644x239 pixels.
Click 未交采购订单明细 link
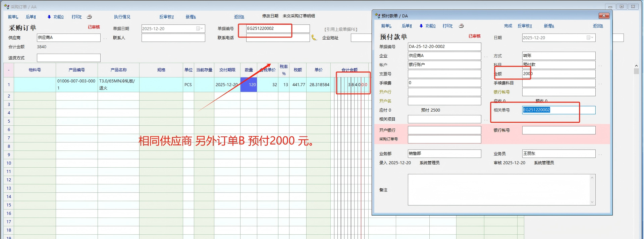coord(299,16)
